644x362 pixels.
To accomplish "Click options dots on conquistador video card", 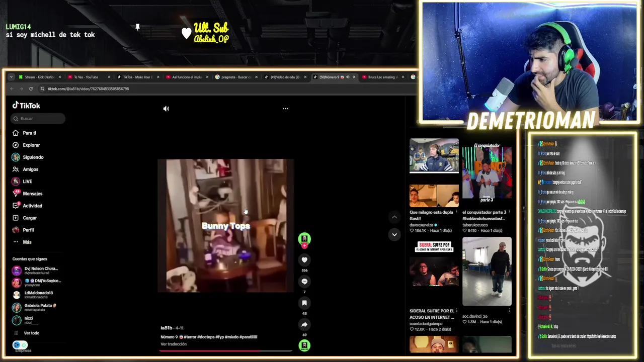I will pyautogui.click(x=509, y=212).
